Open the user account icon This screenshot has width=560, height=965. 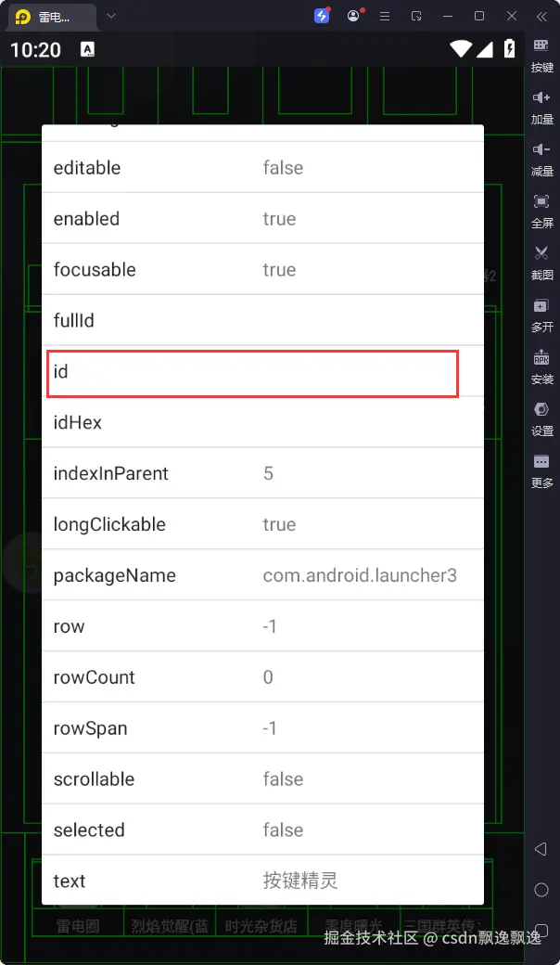click(353, 16)
